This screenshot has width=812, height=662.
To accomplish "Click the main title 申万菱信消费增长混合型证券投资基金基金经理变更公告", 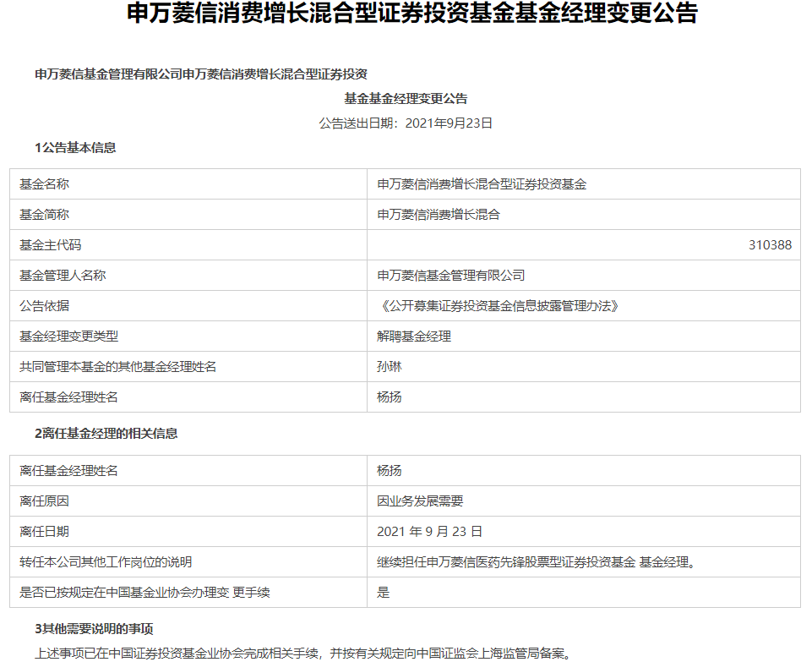I will coord(411,13).
